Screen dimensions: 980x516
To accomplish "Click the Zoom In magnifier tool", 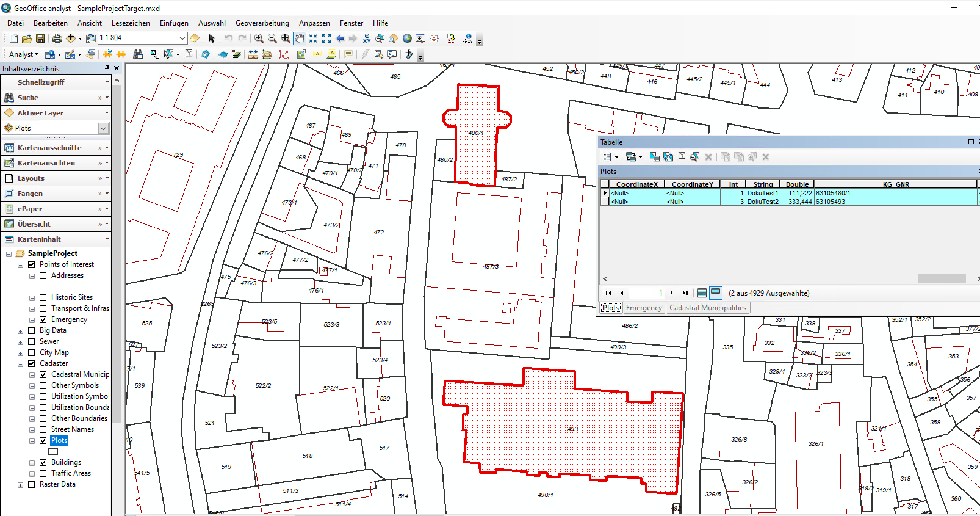I will (259, 38).
